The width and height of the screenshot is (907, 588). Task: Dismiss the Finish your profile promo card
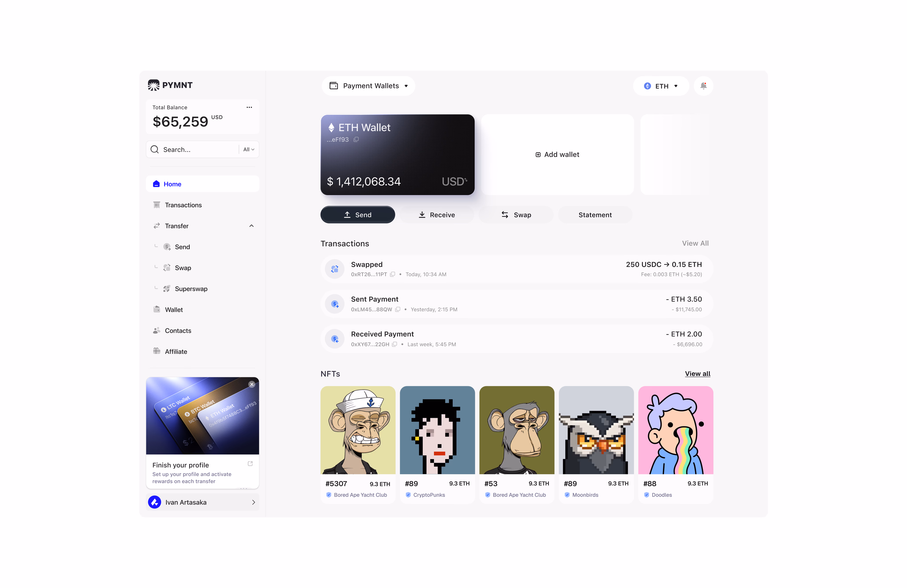pyautogui.click(x=252, y=384)
